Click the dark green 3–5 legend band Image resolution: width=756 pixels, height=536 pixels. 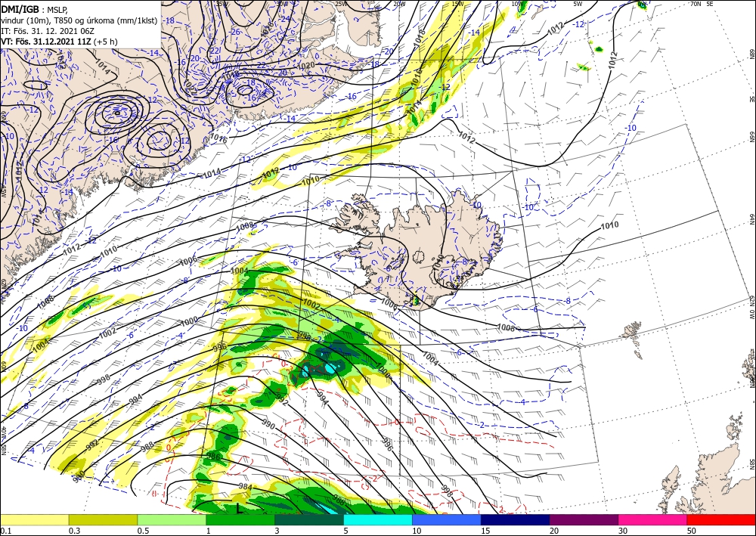[x=309, y=519]
